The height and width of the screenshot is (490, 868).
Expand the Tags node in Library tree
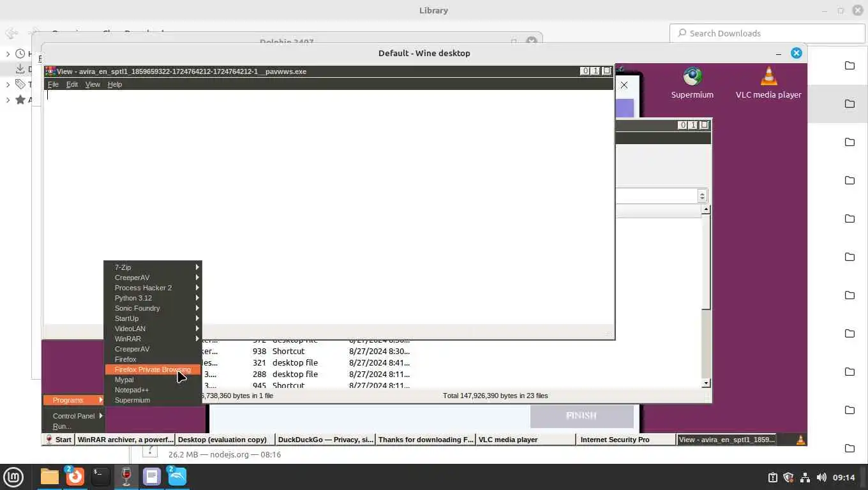[8, 84]
